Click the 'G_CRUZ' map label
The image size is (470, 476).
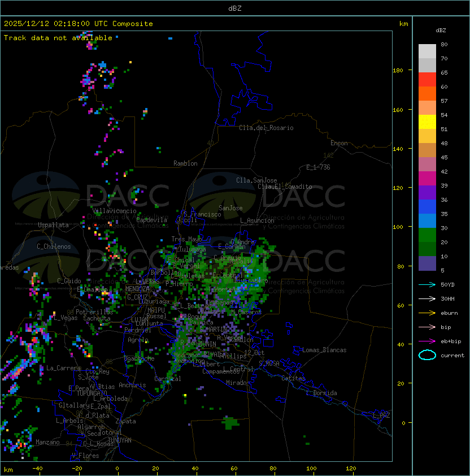[137, 297]
